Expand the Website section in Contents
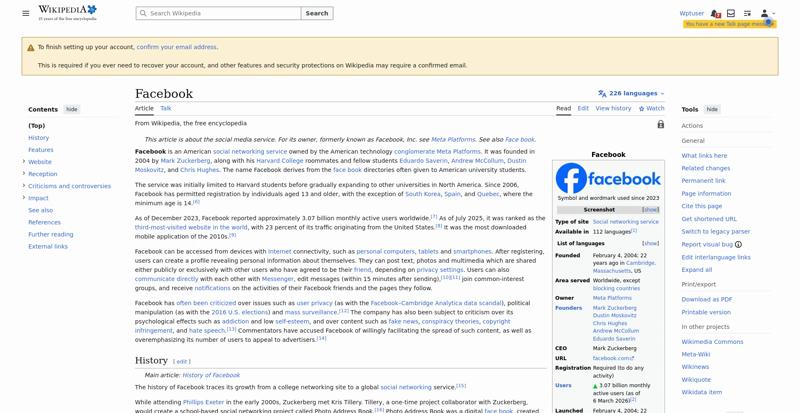Viewport: 800px width, 413px height. tap(24, 161)
